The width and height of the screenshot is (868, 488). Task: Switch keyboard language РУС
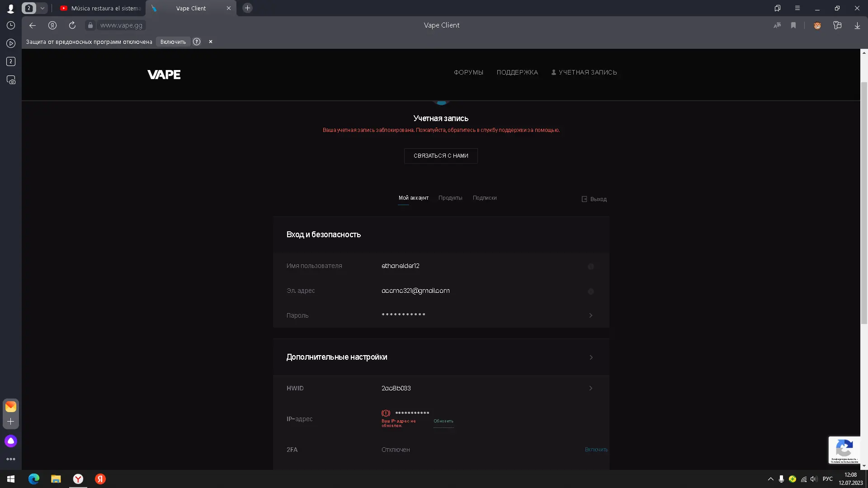pos(828,479)
